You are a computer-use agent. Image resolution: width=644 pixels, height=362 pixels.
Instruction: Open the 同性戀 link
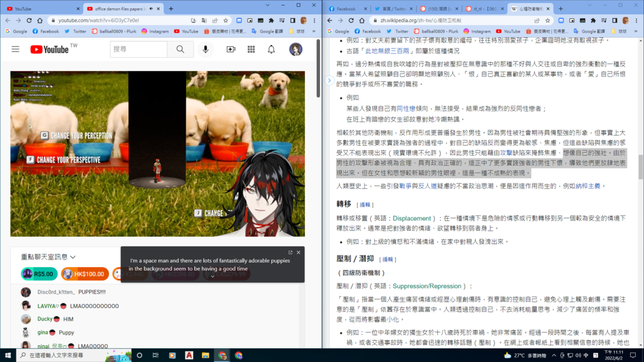pos(406,108)
